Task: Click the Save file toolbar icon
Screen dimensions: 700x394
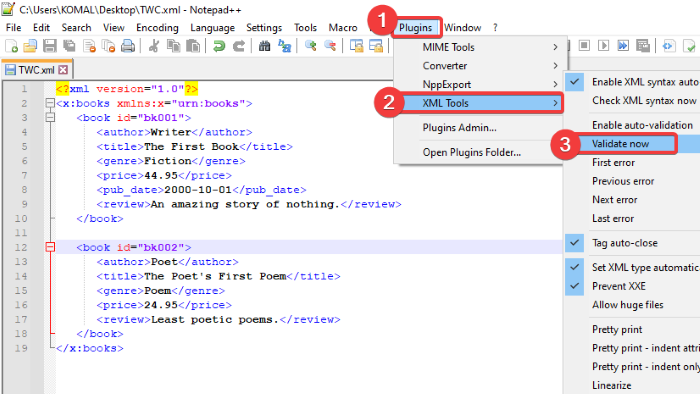Action: click(x=50, y=46)
